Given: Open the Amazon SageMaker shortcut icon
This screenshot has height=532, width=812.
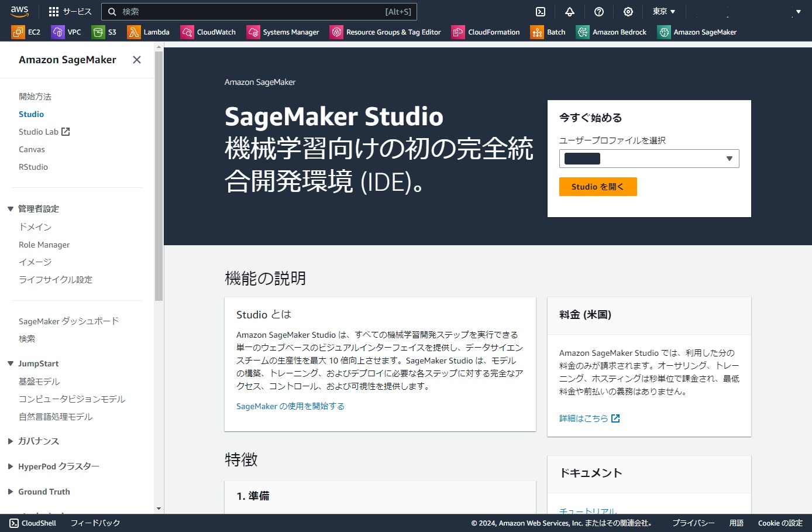Looking at the screenshot, I should 664,32.
